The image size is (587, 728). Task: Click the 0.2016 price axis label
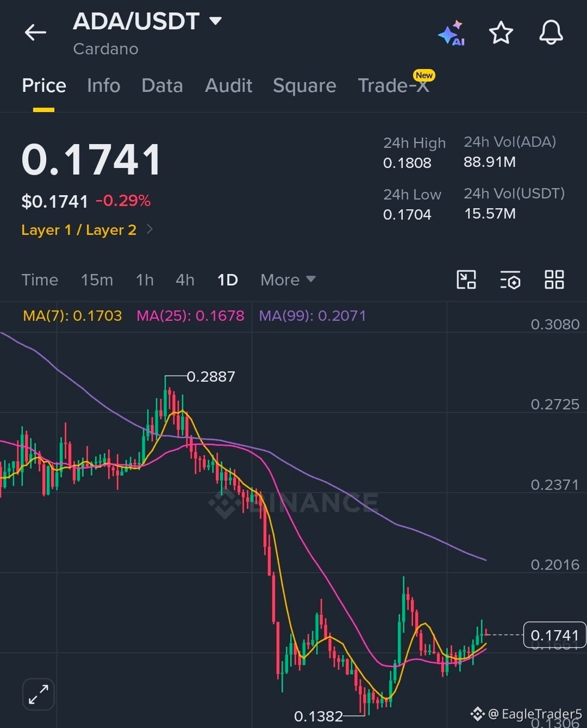point(555,564)
